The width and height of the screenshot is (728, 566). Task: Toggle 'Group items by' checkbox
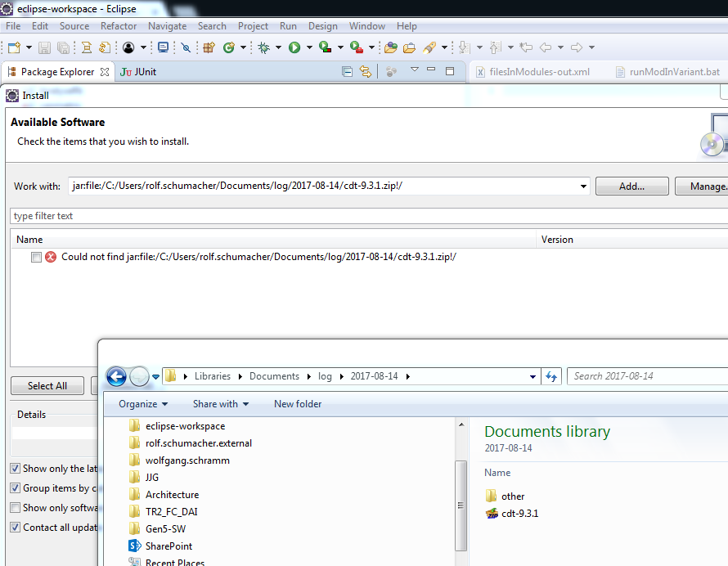pyautogui.click(x=16, y=488)
